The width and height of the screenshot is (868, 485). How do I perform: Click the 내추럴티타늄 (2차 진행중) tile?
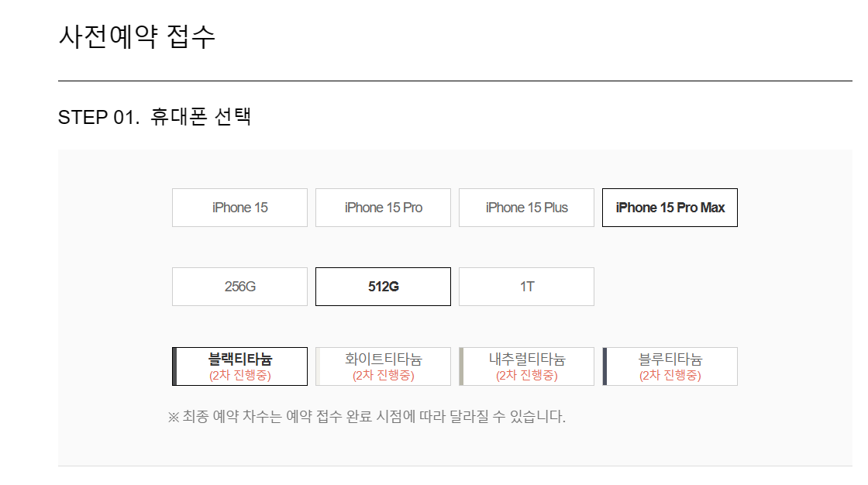526,366
